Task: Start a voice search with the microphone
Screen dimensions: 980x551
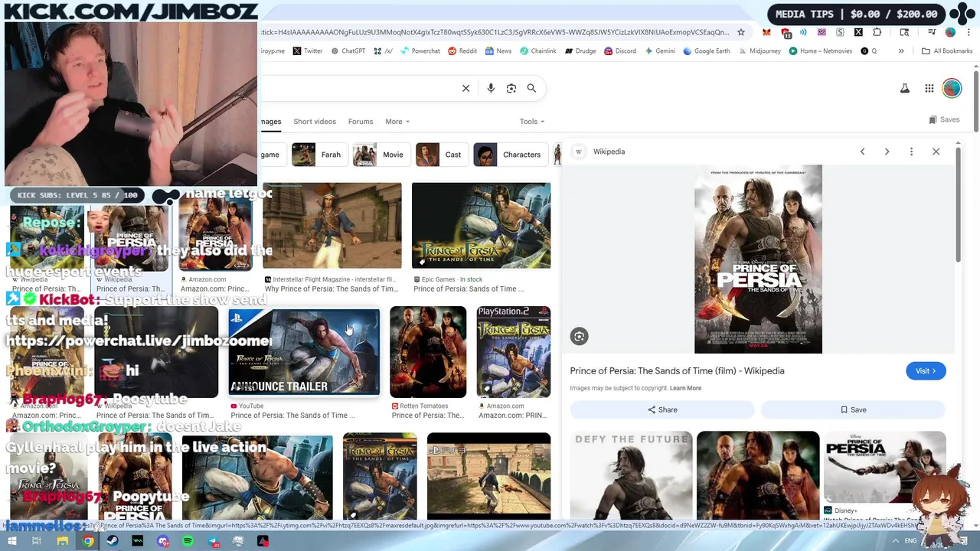Action: coord(491,88)
